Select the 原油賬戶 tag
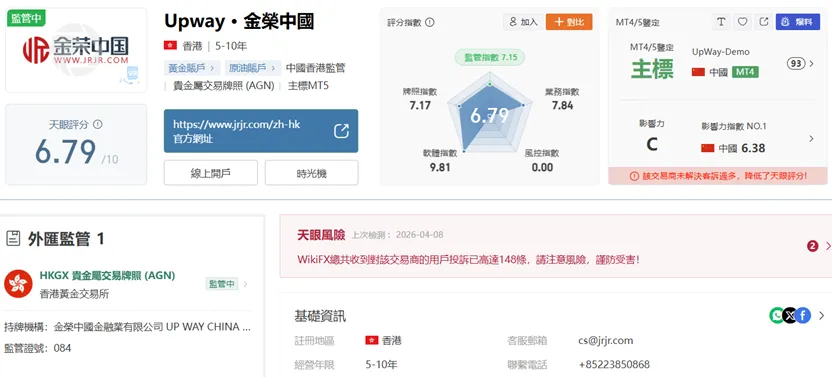Image resolution: width=832 pixels, height=377 pixels. pos(253,68)
